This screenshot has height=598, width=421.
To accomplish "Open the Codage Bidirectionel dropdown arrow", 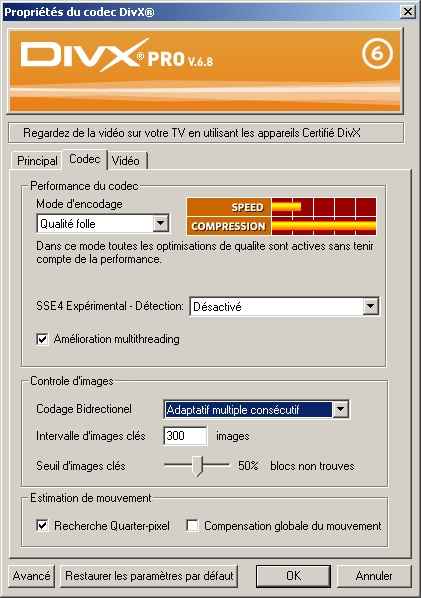I will click(x=340, y=410).
